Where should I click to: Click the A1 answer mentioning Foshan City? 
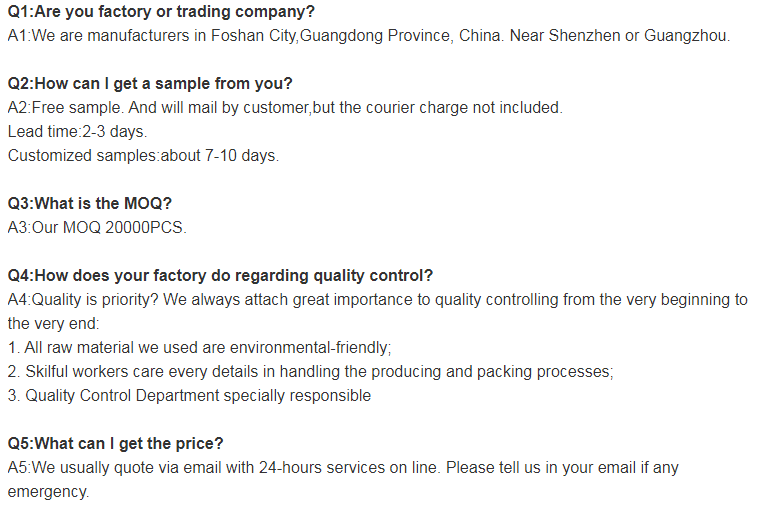[x=369, y=36]
